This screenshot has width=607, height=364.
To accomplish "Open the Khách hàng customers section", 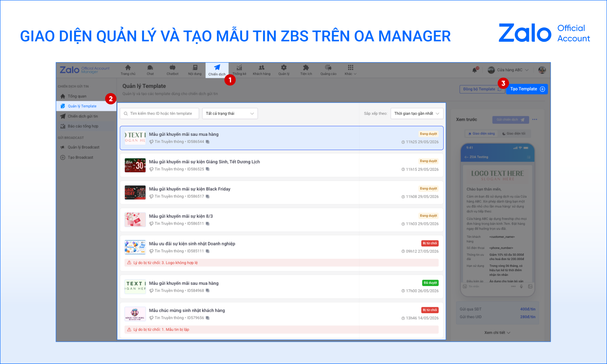I will click(261, 70).
